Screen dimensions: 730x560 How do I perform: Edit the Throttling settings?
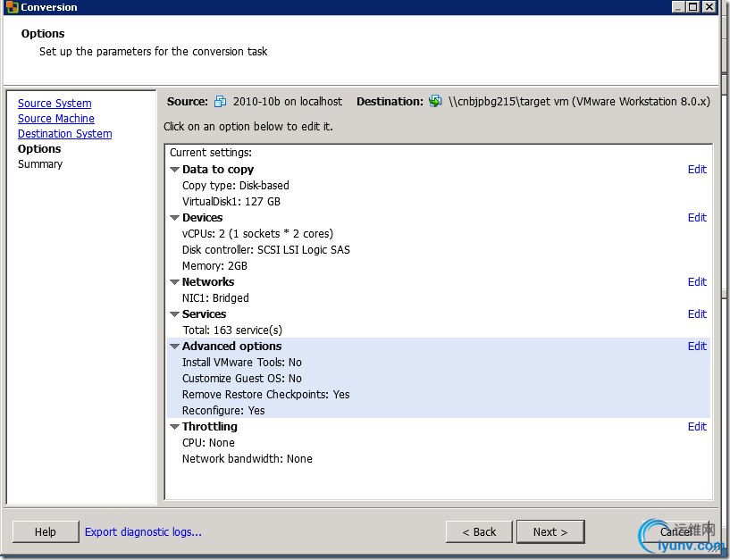coord(697,426)
